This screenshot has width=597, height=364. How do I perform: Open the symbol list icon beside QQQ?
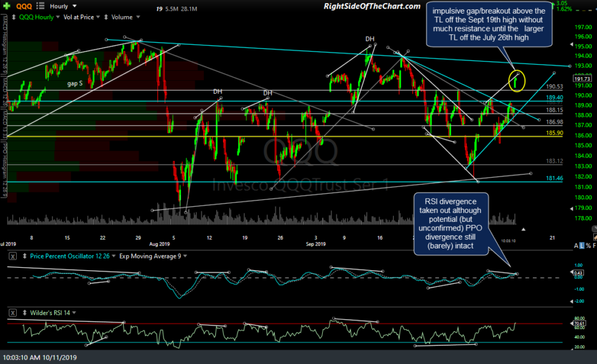tap(40, 6)
